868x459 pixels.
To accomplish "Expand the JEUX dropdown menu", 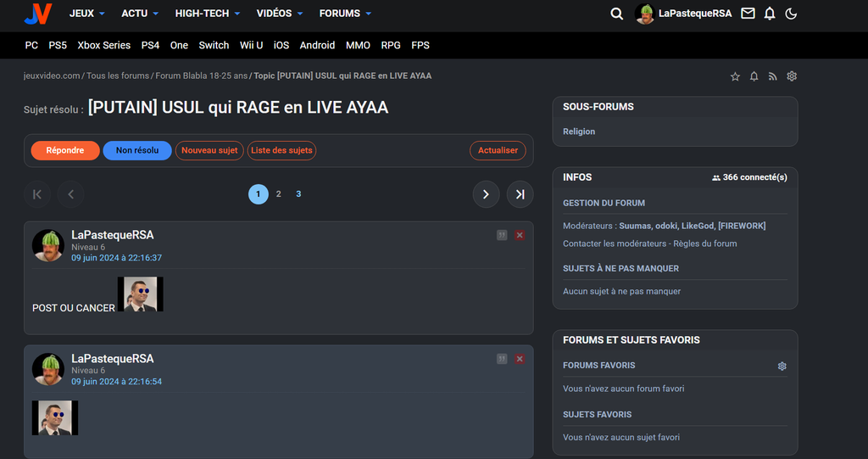I will tap(87, 14).
